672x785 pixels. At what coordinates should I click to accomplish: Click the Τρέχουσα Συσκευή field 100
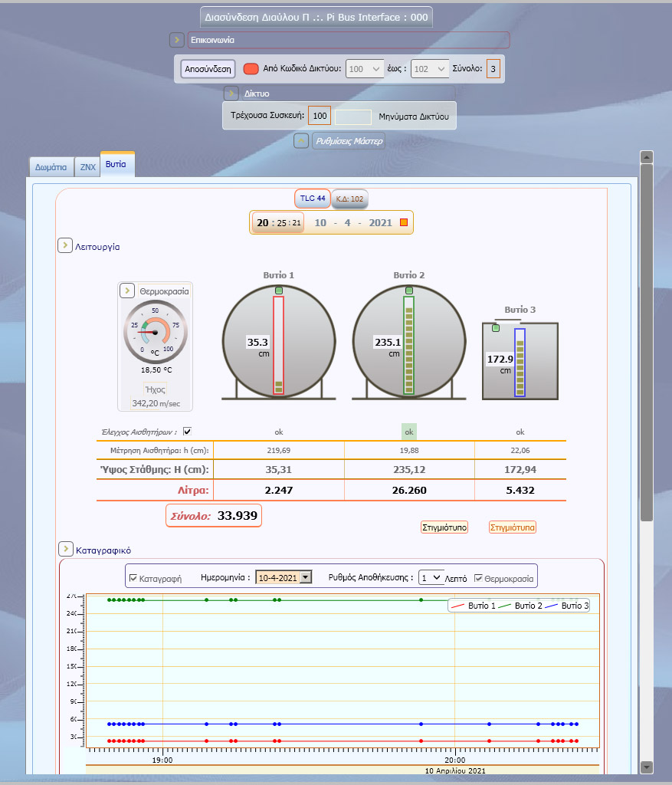click(320, 116)
